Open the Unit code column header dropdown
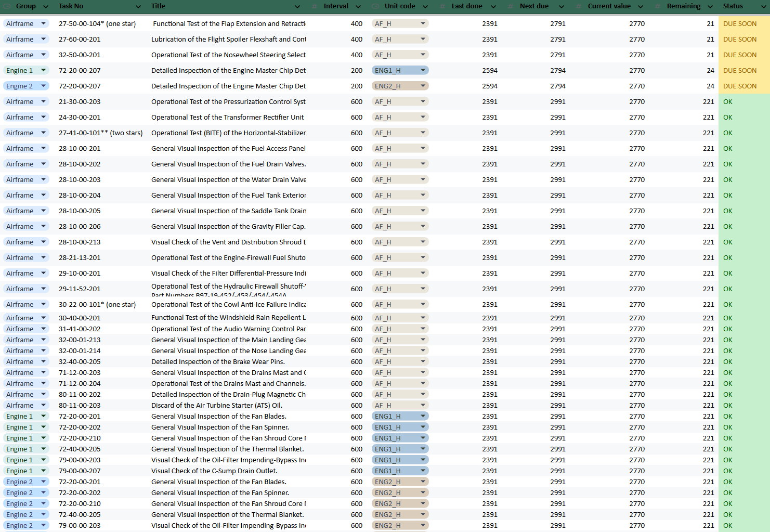The height and width of the screenshot is (532, 770). tap(425, 6)
